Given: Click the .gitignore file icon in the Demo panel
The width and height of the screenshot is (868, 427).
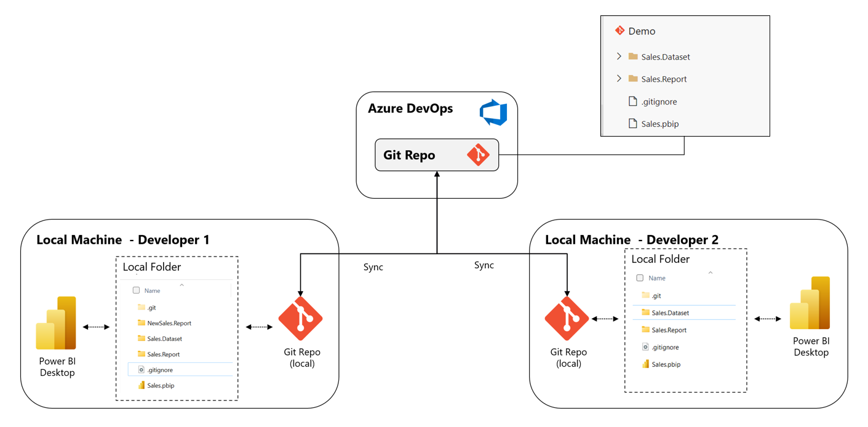Looking at the screenshot, I should pos(632,101).
